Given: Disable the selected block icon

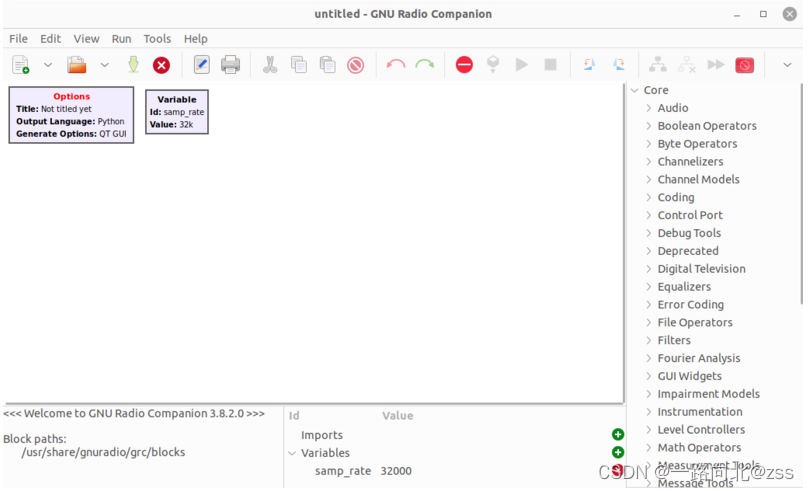Looking at the screenshot, I should point(687,64).
